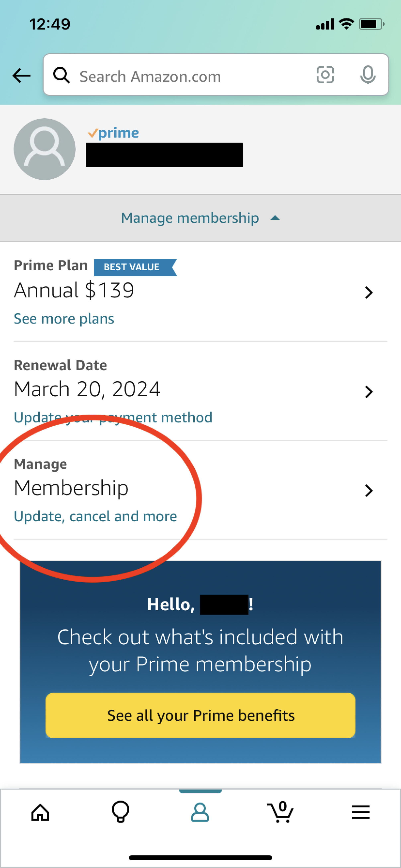Screen dimensions: 401x868
Task: Open the Renewal Date chevron
Action: tap(369, 392)
